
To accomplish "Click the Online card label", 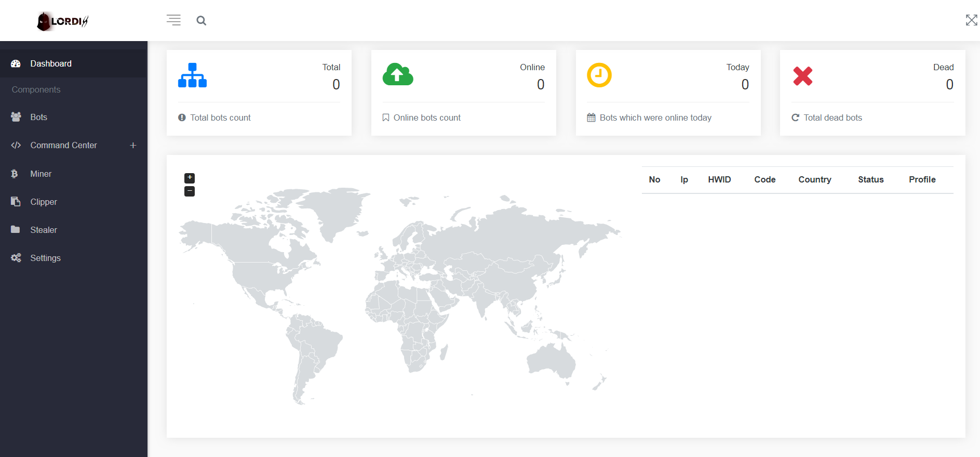I will [x=532, y=67].
